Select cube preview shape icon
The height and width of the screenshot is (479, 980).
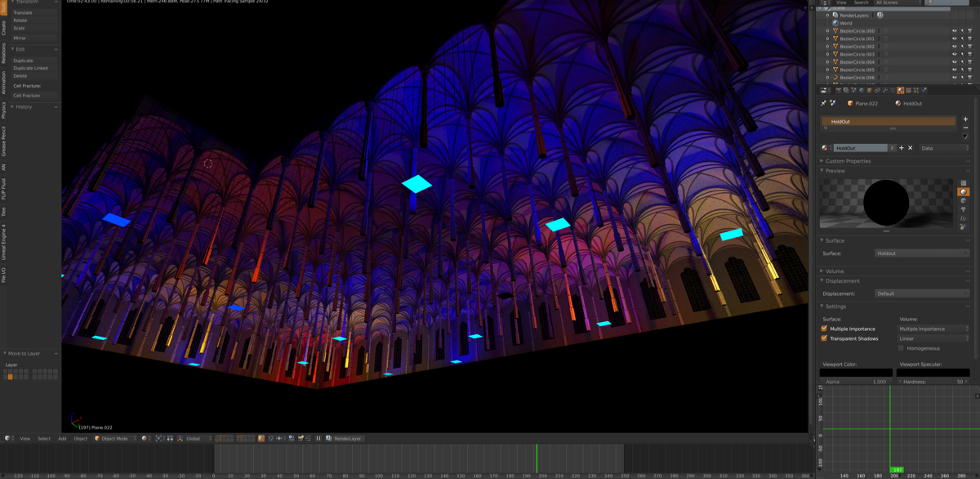[x=964, y=201]
